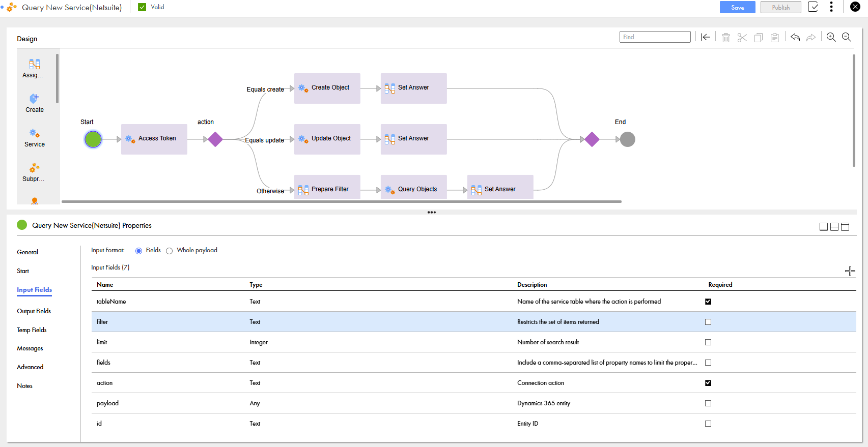The image size is (868, 447).
Task: Check Required for limit field
Action: pos(708,342)
